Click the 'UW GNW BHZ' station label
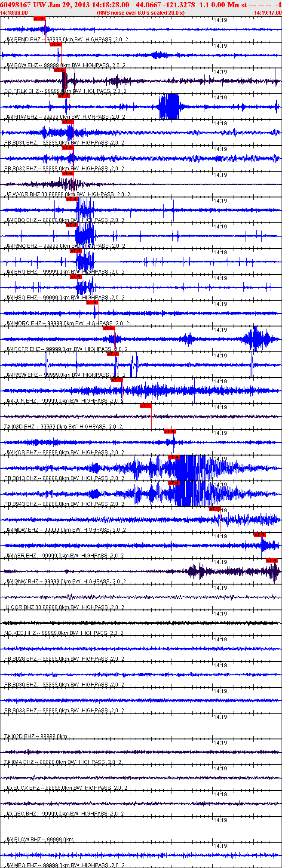 coord(21,582)
